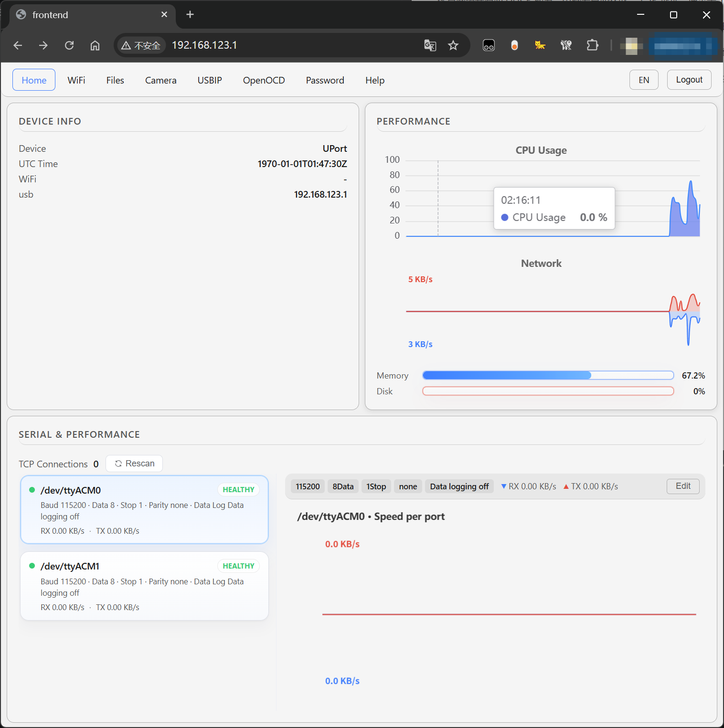
Task: Open the browser extensions puzzle icon
Action: click(592, 45)
